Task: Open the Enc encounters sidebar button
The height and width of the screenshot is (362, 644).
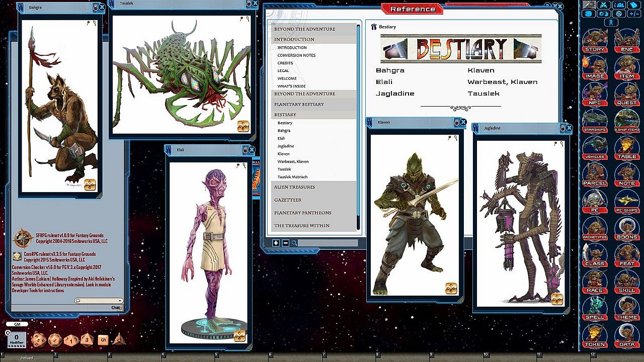Action: [627, 41]
